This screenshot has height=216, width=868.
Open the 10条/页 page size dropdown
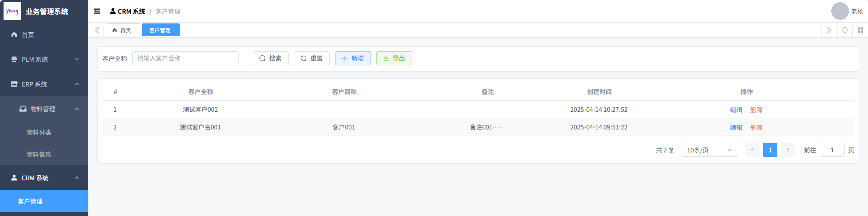point(709,150)
